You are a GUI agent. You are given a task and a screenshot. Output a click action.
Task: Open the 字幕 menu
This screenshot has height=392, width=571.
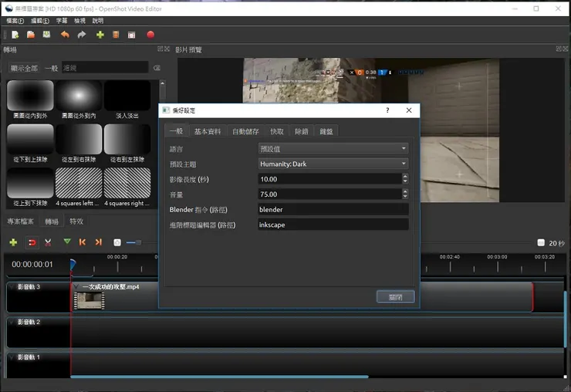click(62, 21)
